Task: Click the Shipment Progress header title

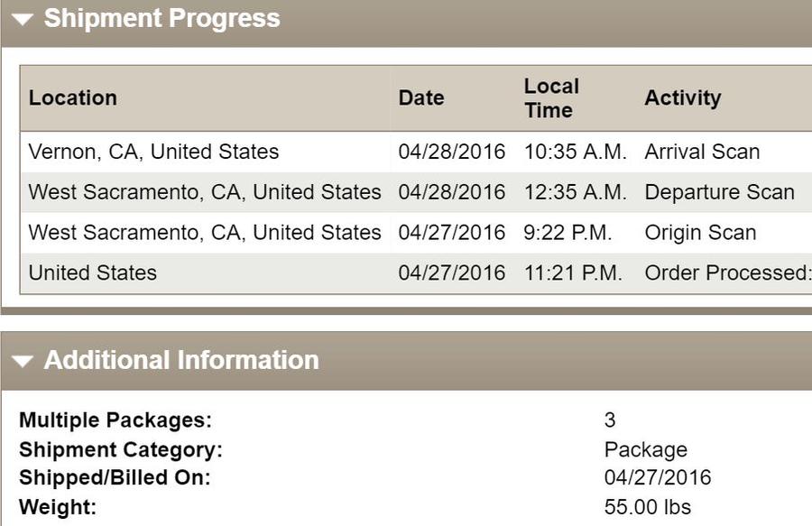Action: pyautogui.click(x=162, y=19)
